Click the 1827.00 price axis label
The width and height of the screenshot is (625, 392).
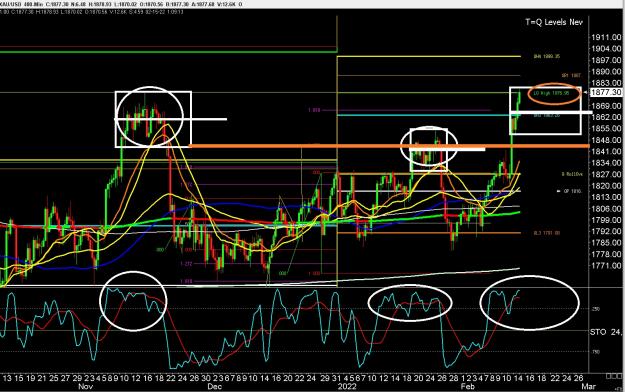[606, 175]
